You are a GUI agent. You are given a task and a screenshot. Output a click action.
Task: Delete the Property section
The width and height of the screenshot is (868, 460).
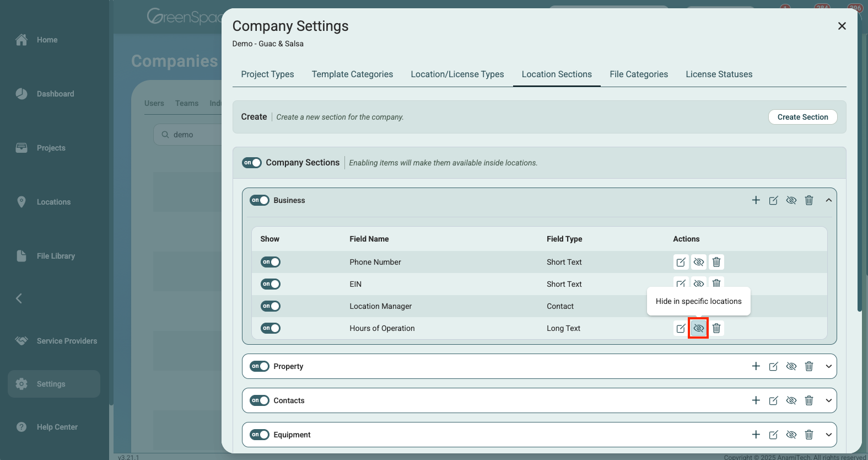coord(808,366)
